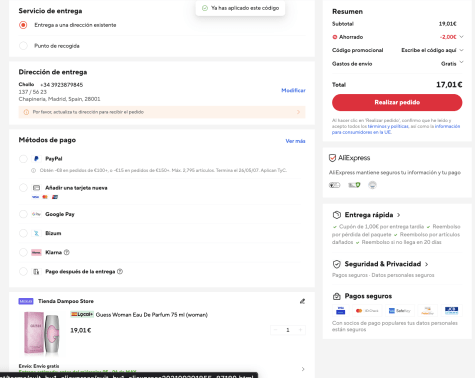
Task: Click the Google Pay logo icon
Action: click(x=36, y=214)
